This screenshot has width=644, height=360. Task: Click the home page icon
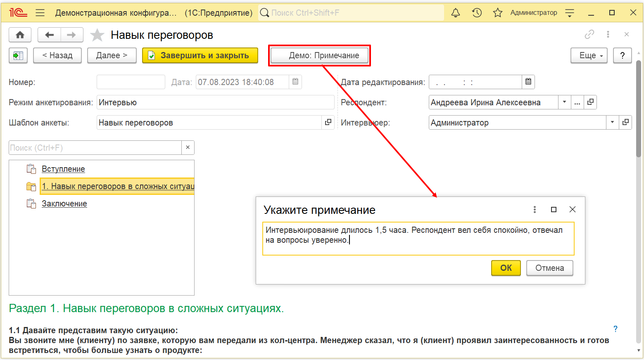(20, 35)
